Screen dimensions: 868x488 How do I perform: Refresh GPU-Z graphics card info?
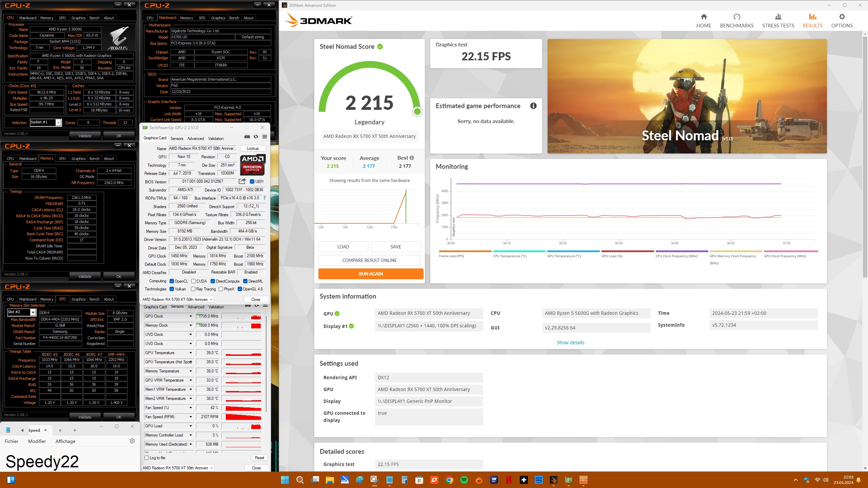(x=256, y=137)
